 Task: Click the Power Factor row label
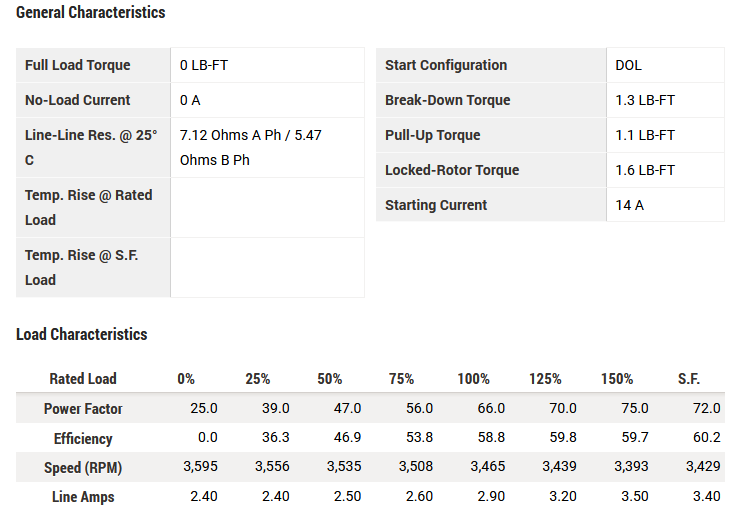83,408
